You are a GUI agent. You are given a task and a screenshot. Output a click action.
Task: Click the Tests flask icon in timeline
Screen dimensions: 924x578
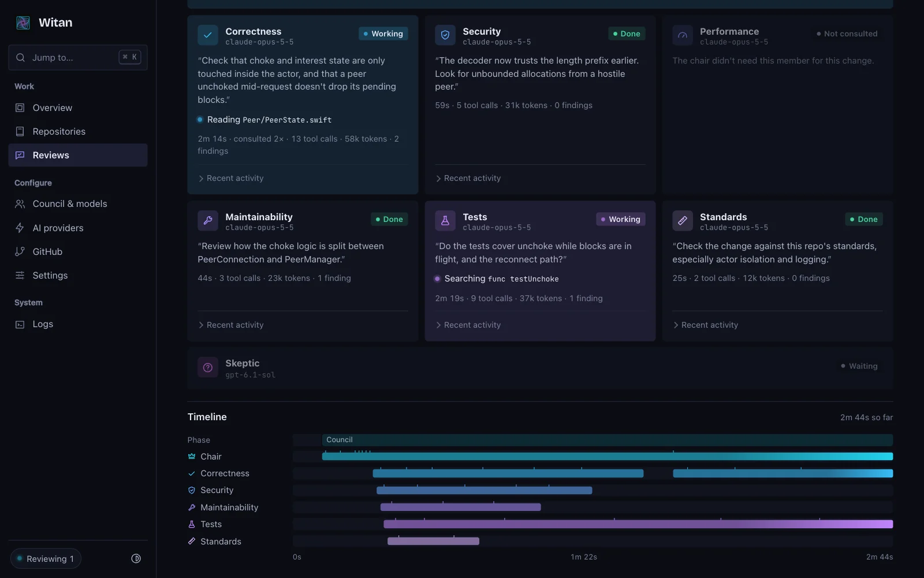click(192, 524)
